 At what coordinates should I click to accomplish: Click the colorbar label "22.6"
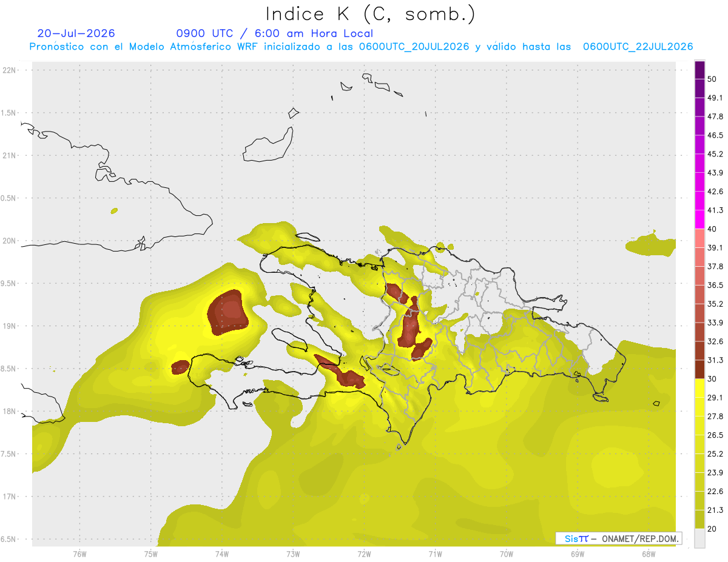click(715, 492)
